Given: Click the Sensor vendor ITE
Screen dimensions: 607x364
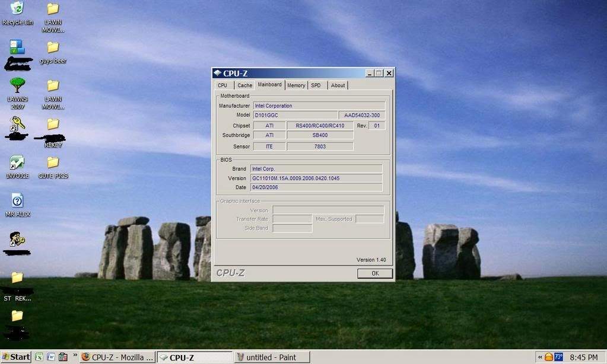Looking at the screenshot, I should 269,146.
